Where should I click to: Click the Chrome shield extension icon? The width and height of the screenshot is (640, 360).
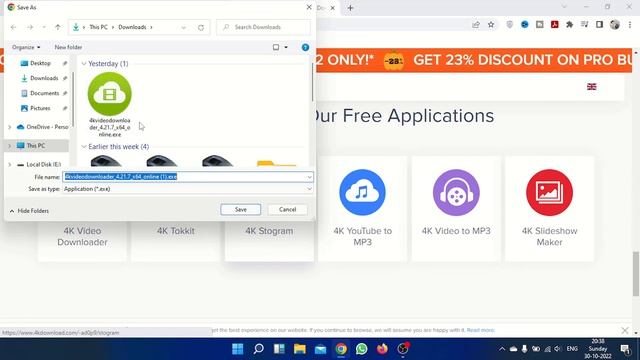point(510,25)
